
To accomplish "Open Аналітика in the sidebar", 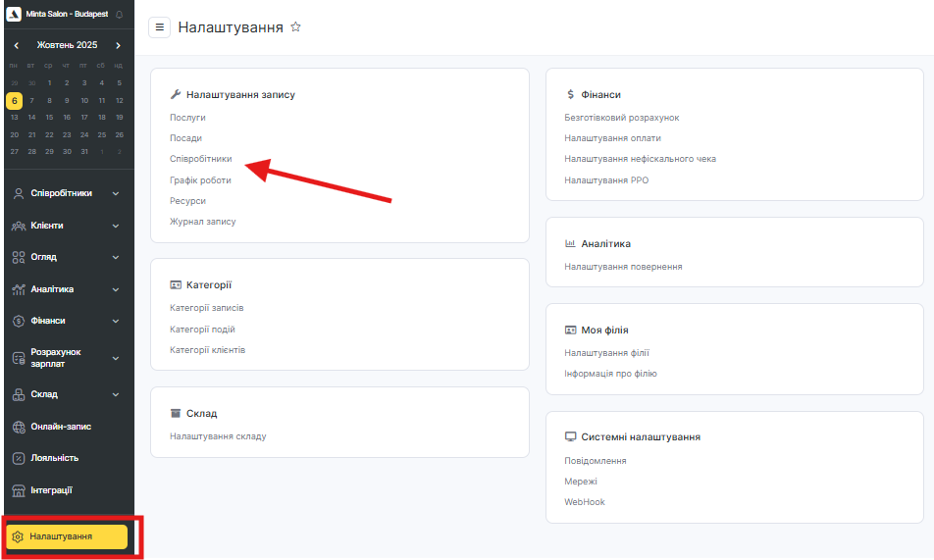I will pos(52,289).
